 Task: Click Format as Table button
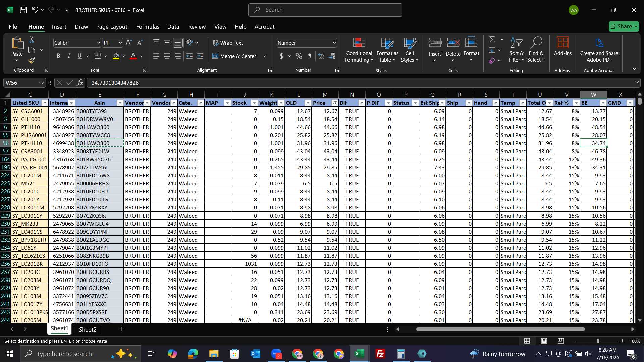[387, 50]
